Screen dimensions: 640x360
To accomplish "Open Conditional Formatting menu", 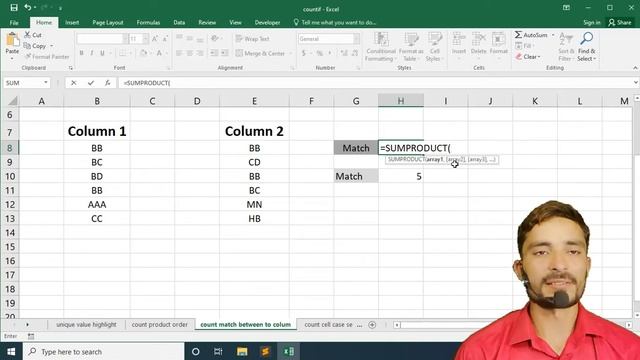I will (x=381, y=47).
